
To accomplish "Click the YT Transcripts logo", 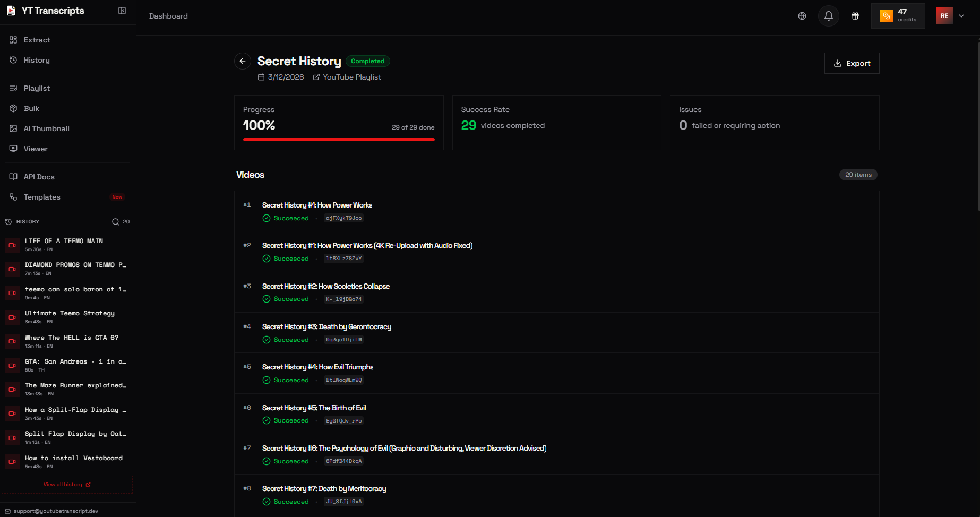I will click(x=46, y=11).
